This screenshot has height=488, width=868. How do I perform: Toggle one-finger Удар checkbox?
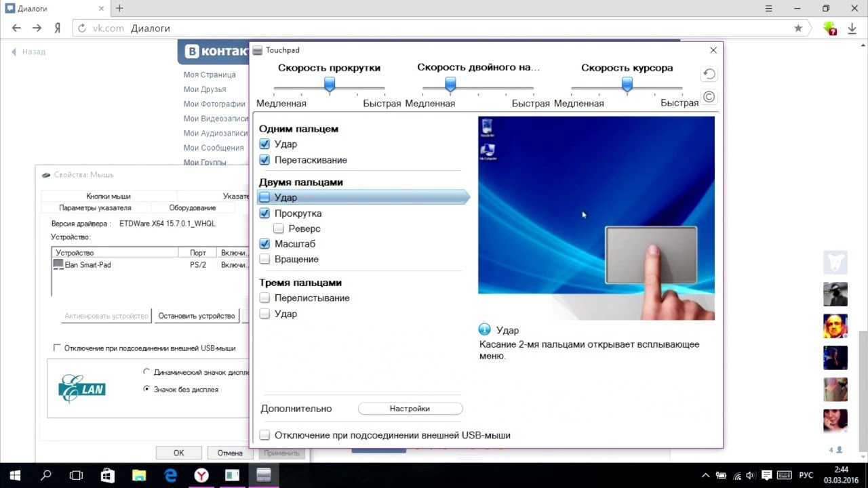(x=264, y=144)
